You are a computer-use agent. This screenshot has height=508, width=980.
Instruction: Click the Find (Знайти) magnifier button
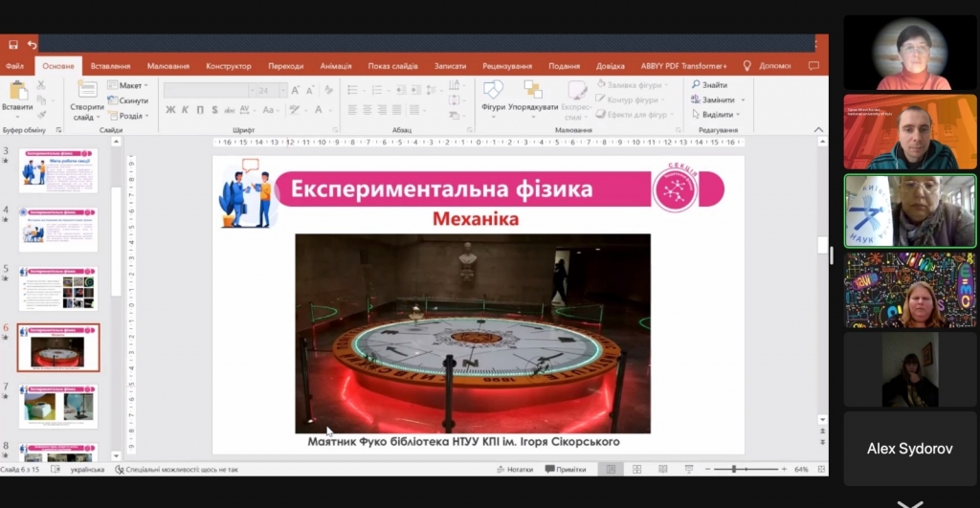pyautogui.click(x=709, y=84)
